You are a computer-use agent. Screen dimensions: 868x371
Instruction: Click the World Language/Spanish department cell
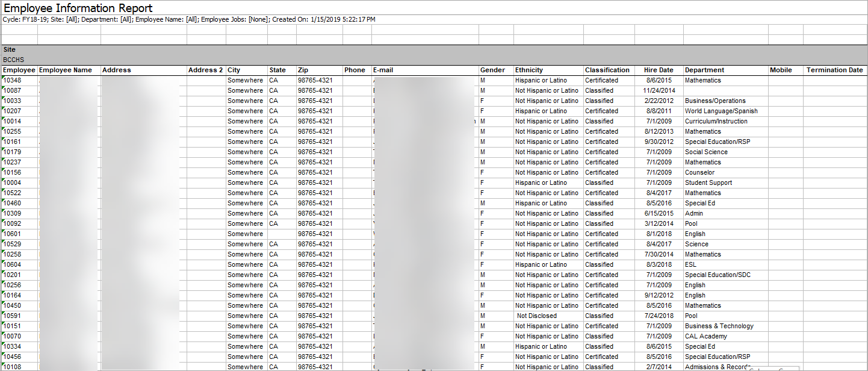click(721, 111)
